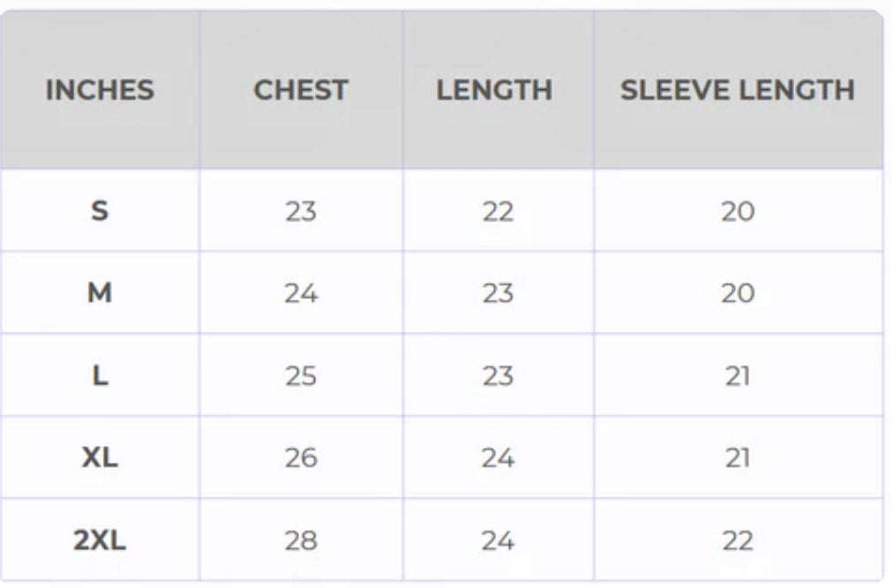The width and height of the screenshot is (892, 588).
Task: Select the M size row label
Action: click(x=100, y=294)
